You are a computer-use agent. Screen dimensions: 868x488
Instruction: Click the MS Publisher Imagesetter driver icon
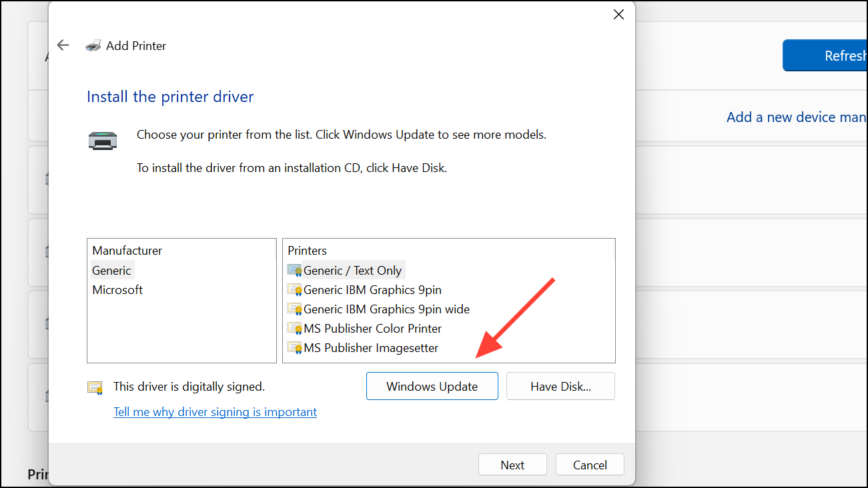pos(294,348)
